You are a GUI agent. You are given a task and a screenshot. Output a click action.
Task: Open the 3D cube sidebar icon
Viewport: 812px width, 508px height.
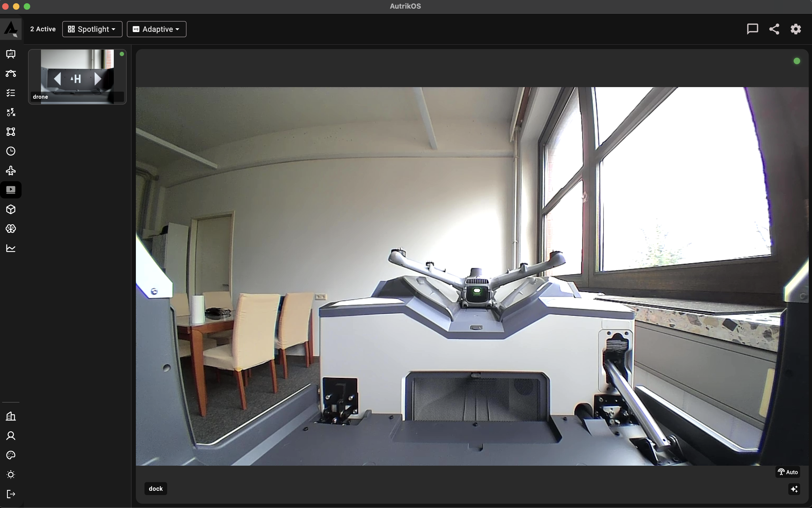[11, 209]
